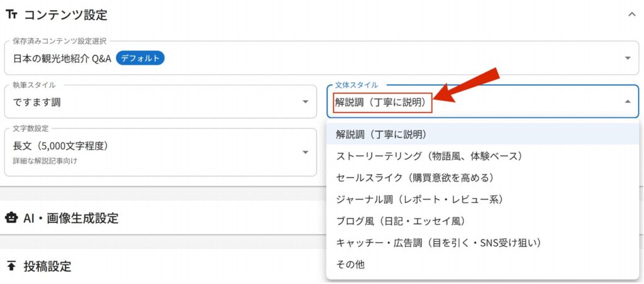
Task: Pick セールスライク(購買意欲を高める) from the list
Action: 415,178
